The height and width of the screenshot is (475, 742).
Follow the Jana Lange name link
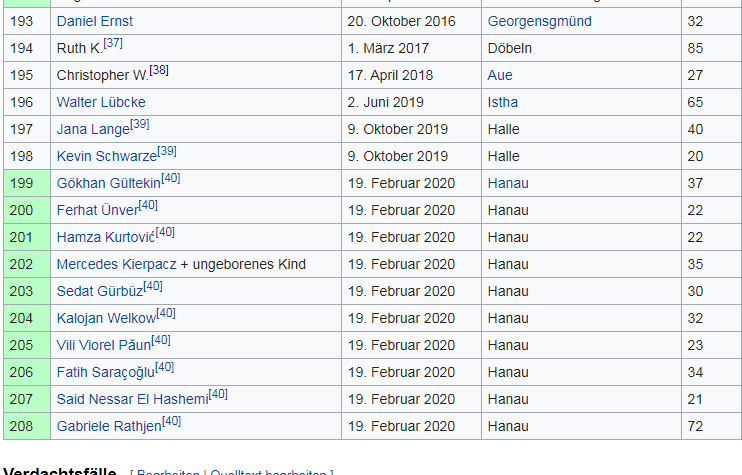tap(93, 129)
